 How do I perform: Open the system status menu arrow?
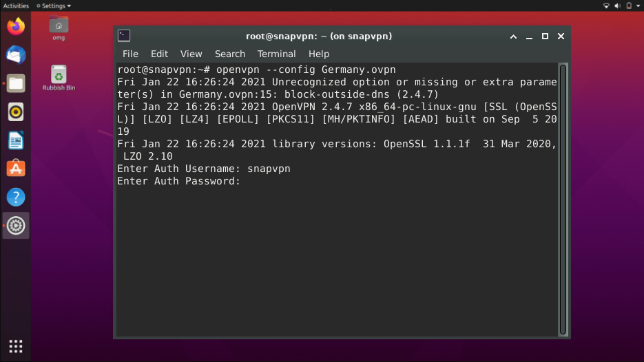click(638, 6)
